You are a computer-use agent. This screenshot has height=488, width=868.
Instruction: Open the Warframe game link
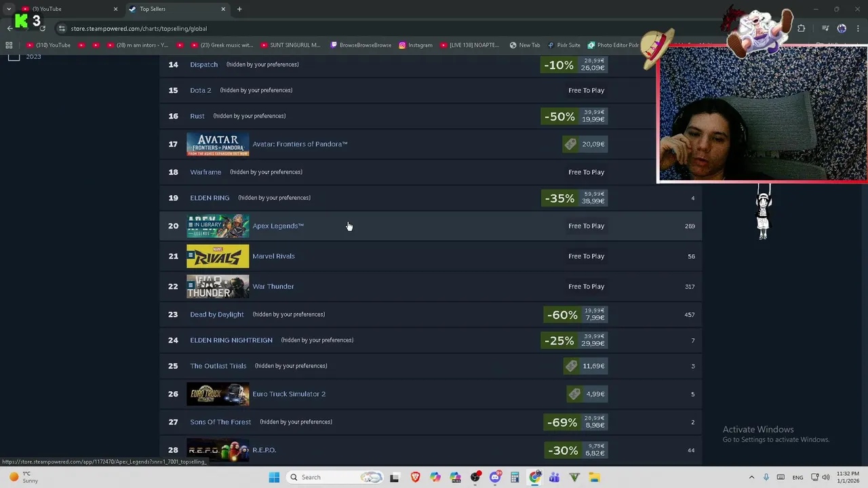[x=205, y=172]
